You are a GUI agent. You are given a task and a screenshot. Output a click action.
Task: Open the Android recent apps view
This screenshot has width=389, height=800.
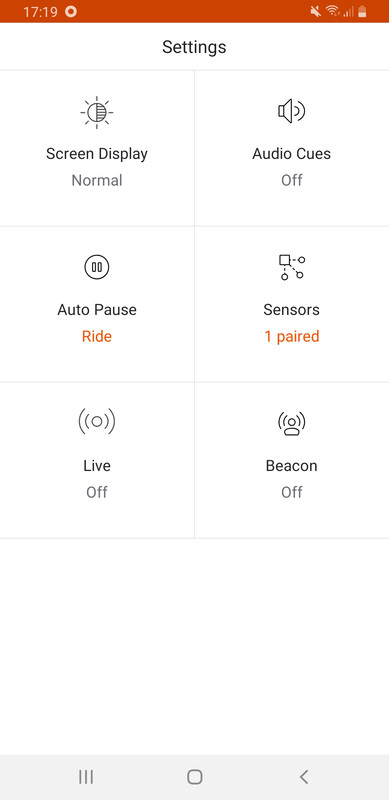86,777
